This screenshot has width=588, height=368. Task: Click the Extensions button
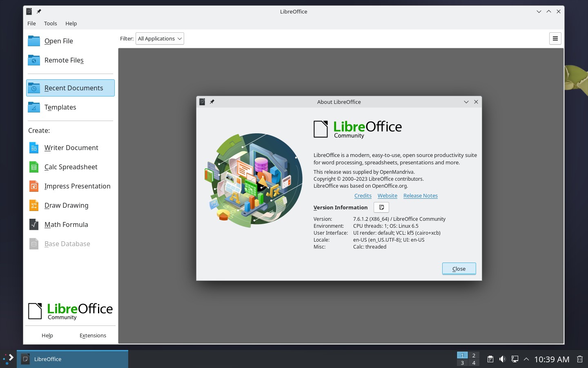pyautogui.click(x=93, y=335)
